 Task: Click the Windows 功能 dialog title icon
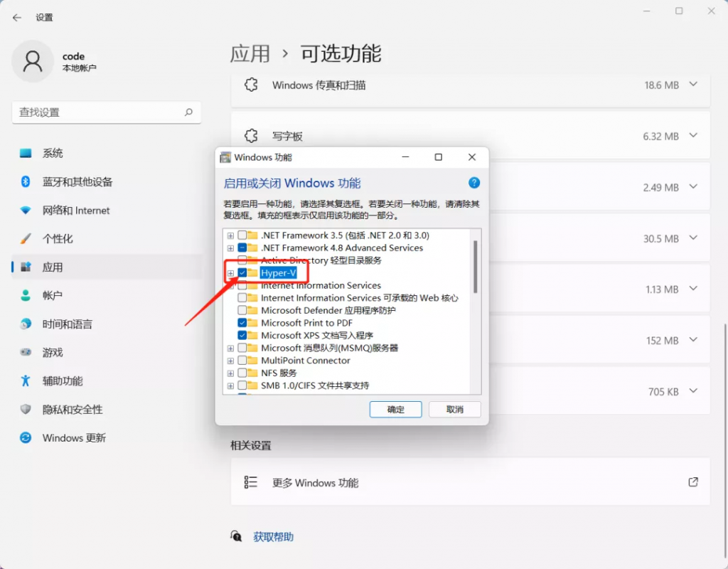pyautogui.click(x=225, y=157)
